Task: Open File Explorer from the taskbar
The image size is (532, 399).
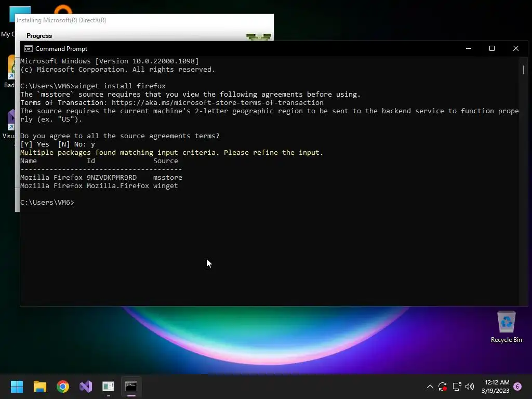Action: click(39, 386)
